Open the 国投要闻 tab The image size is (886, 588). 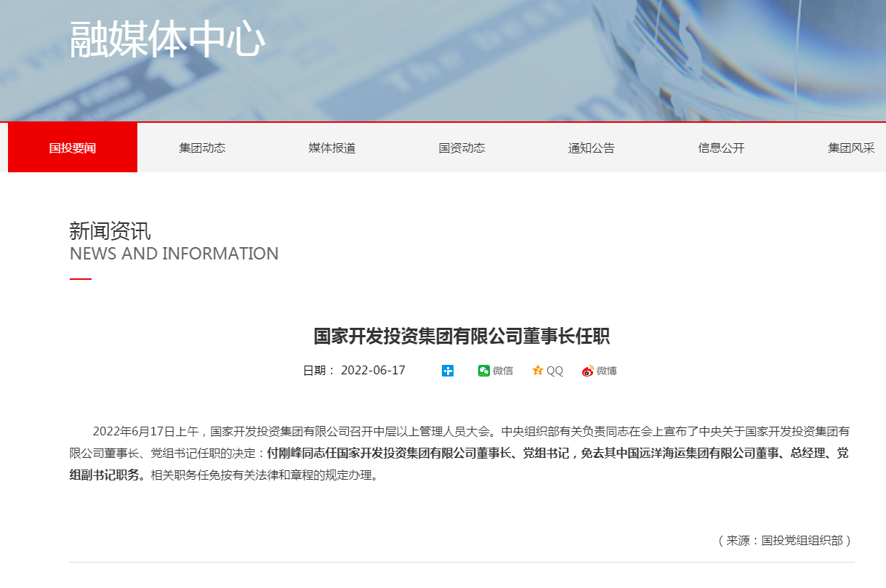(x=73, y=148)
